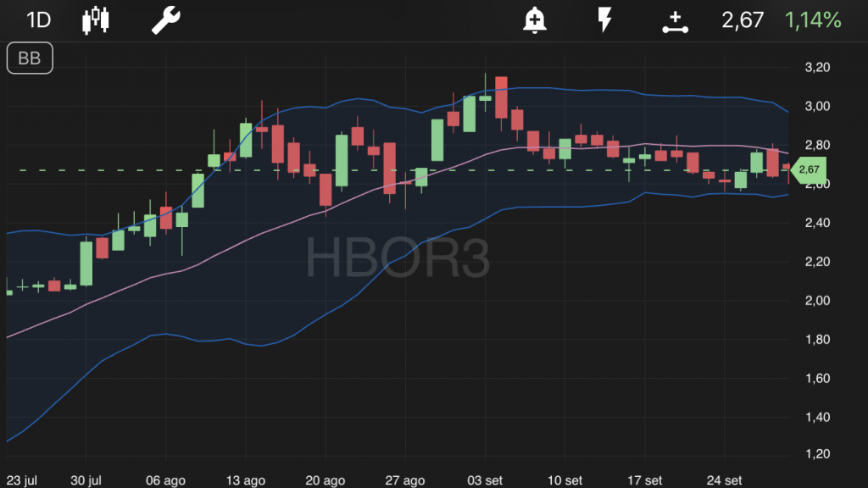Select the 1,60 price axis label
The width and height of the screenshot is (868, 488).
pyautogui.click(x=818, y=379)
